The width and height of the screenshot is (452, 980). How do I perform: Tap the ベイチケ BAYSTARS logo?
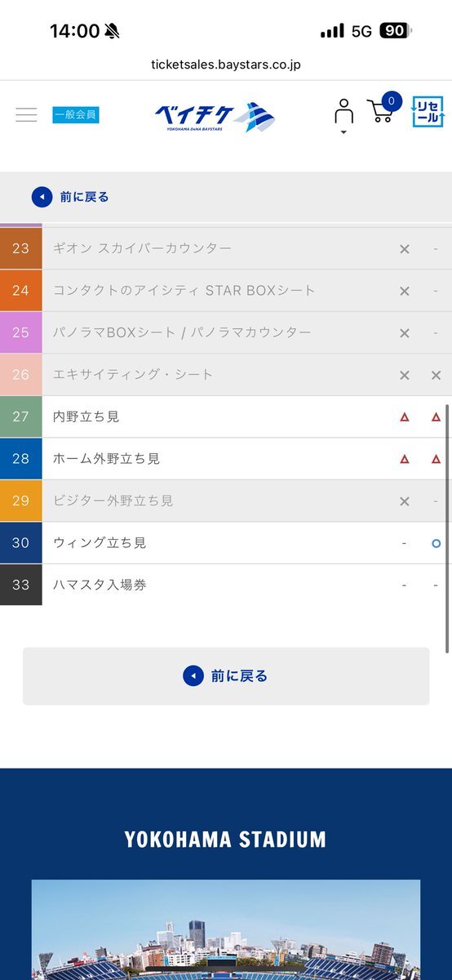215,116
